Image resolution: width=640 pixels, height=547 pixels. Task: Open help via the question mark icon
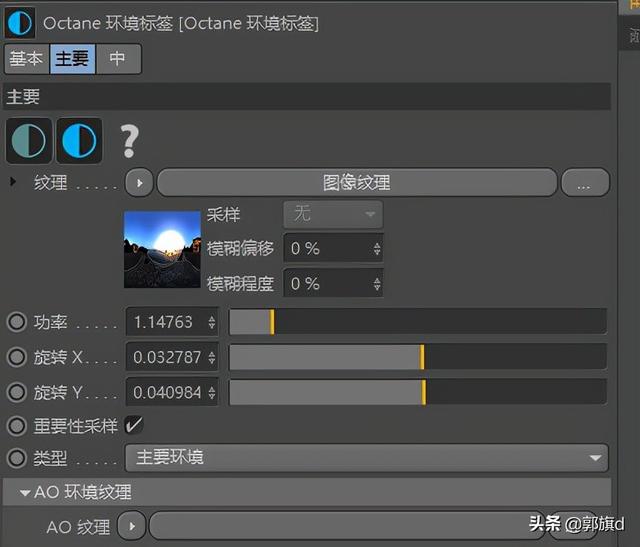click(x=129, y=141)
